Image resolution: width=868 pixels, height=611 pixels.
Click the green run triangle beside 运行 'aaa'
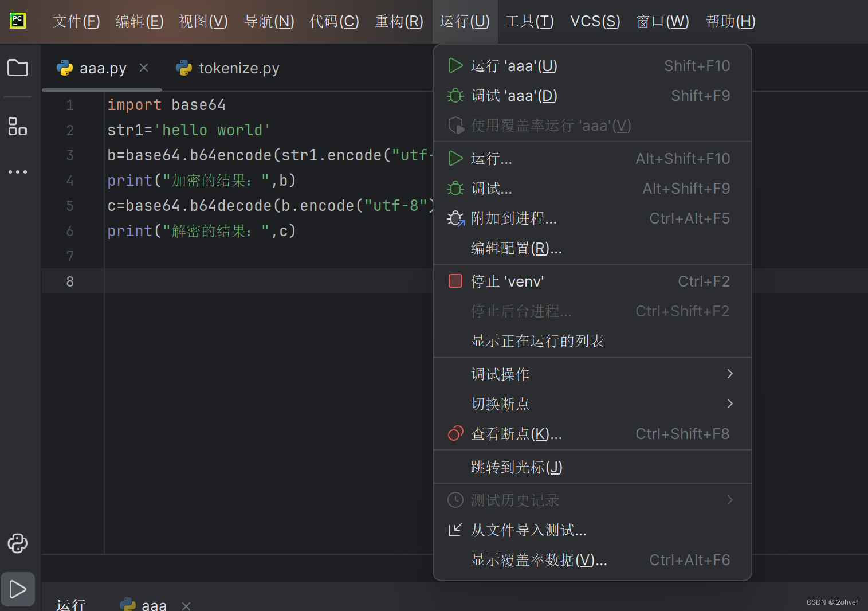pos(455,65)
